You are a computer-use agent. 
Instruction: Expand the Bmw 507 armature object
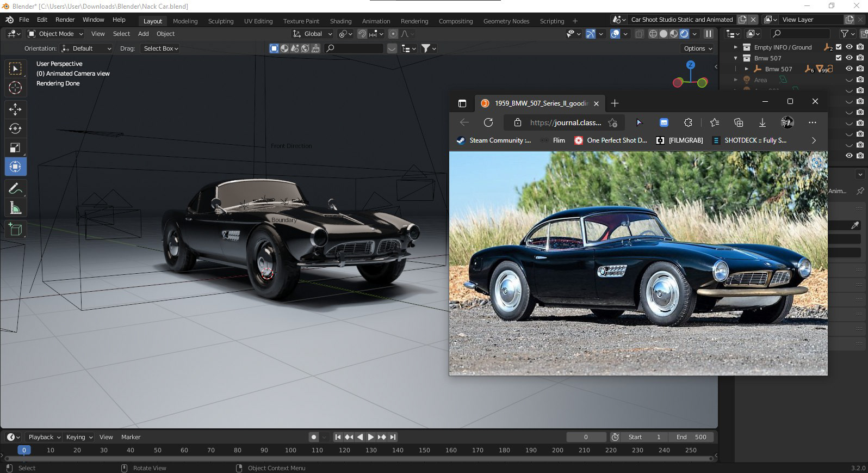click(747, 69)
